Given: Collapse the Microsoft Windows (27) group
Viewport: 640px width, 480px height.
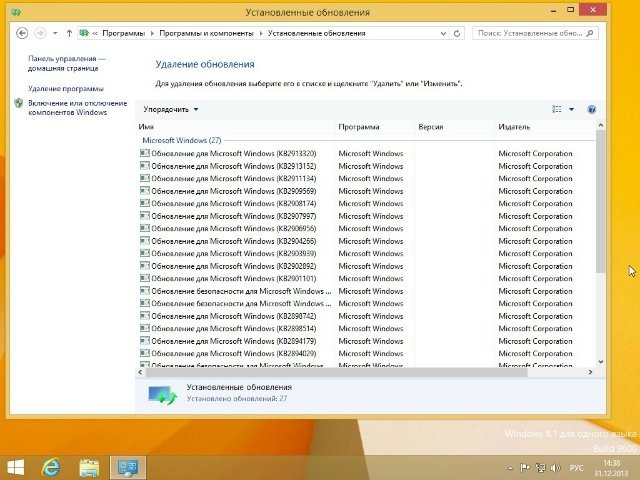Looking at the screenshot, I should [x=182, y=140].
